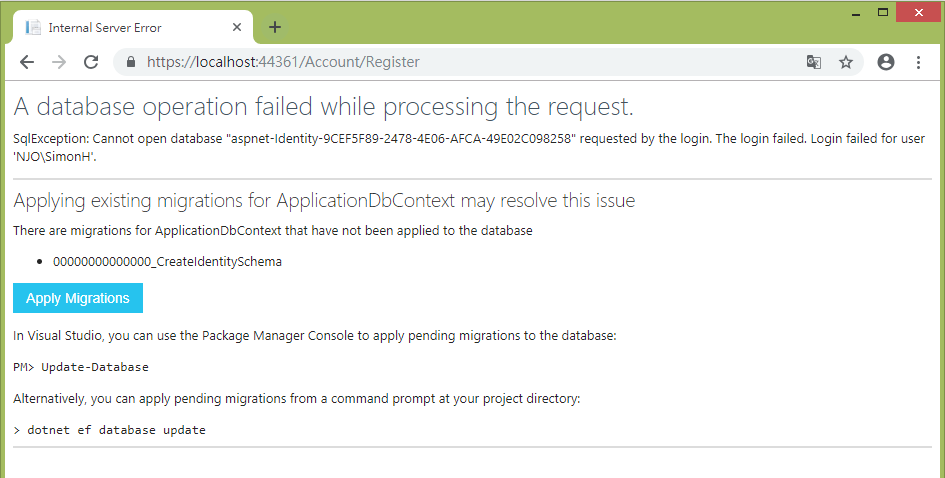Bookmark this page with the star icon
Screen dimensions: 945x478
[x=846, y=62]
